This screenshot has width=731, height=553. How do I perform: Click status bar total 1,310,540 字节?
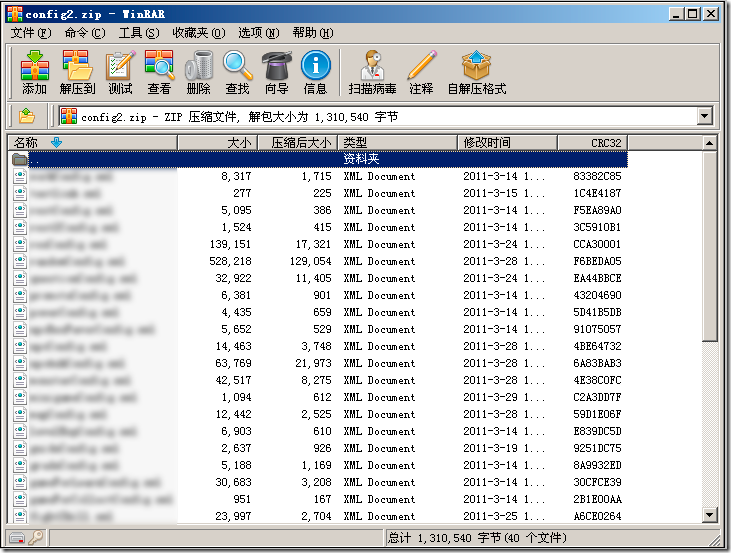(477, 538)
